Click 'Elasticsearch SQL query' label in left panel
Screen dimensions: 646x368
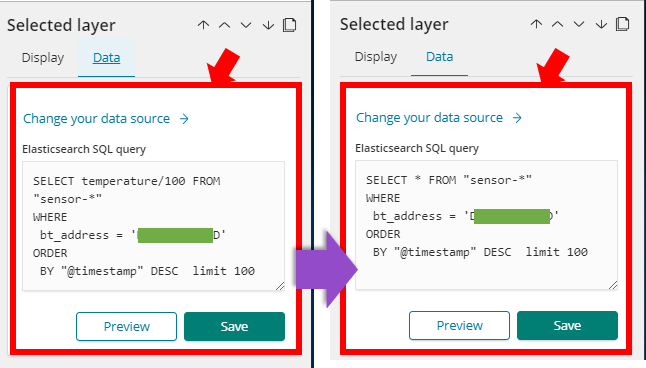tap(84, 149)
